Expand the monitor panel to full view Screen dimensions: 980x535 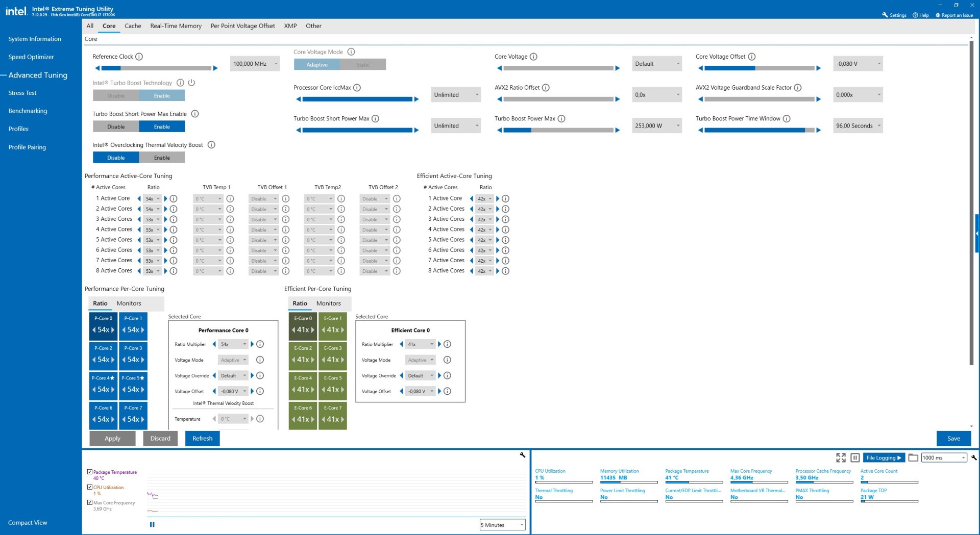coord(841,457)
